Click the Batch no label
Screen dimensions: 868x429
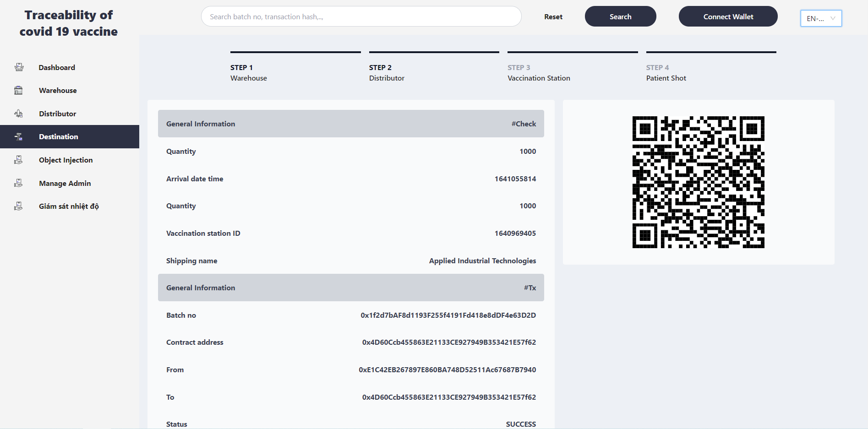click(x=181, y=315)
